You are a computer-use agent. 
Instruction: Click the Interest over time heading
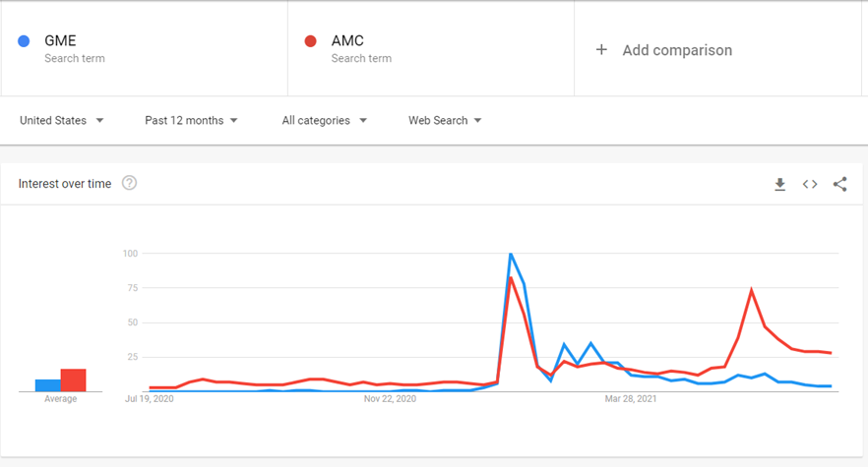click(65, 184)
